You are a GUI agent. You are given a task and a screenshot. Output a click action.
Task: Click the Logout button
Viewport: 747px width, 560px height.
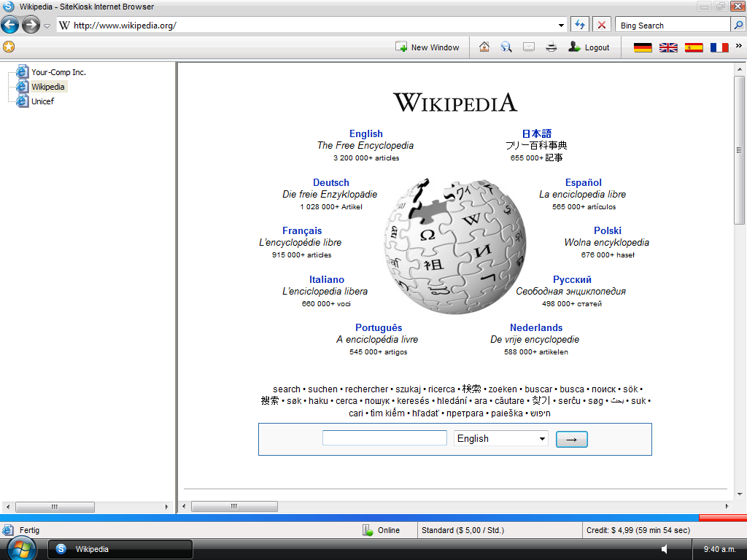click(589, 47)
